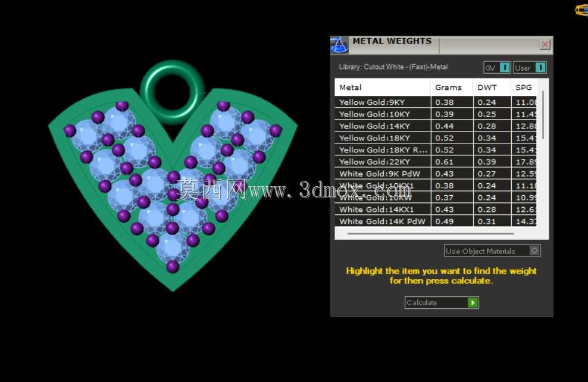Select the White Gold:14KX1 row

[436, 209]
